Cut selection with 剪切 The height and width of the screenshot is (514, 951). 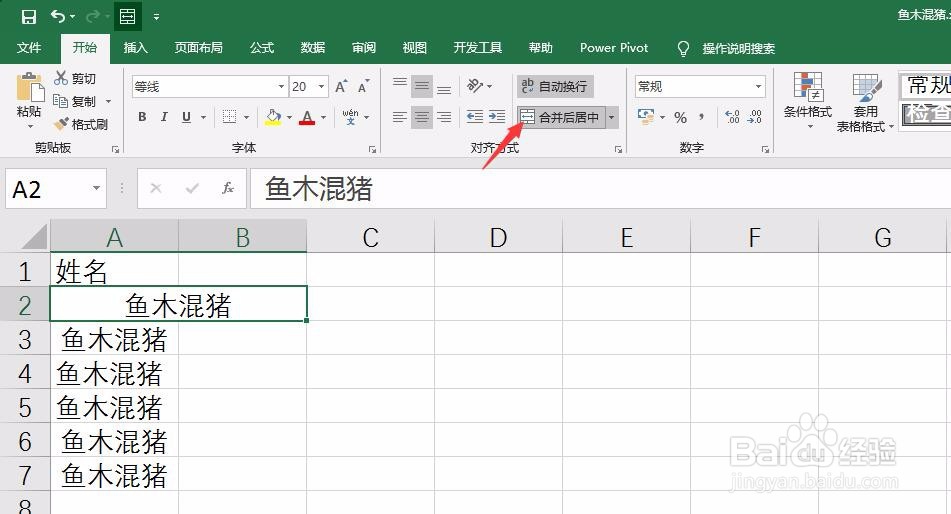[x=75, y=78]
